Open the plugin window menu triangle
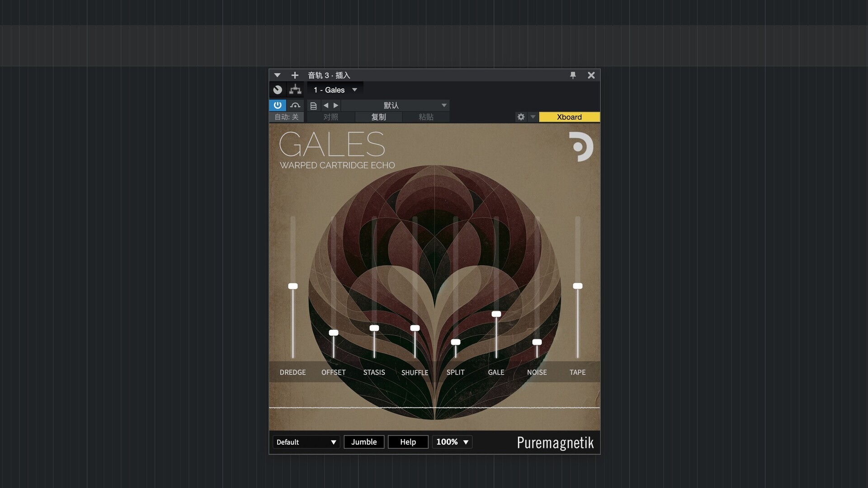The height and width of the screenshot is (488, 868). (x=277, y=75)
